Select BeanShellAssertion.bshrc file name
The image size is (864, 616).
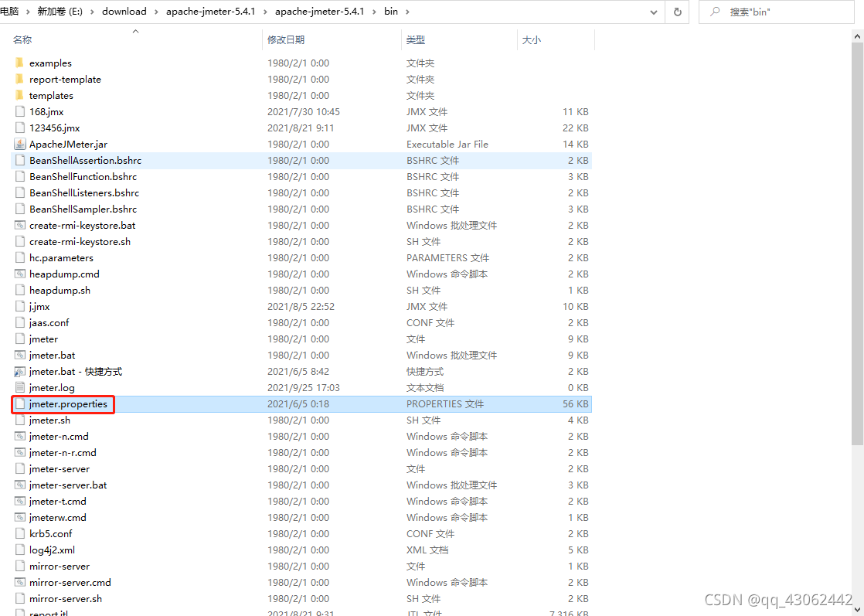(x=86, y=160)
